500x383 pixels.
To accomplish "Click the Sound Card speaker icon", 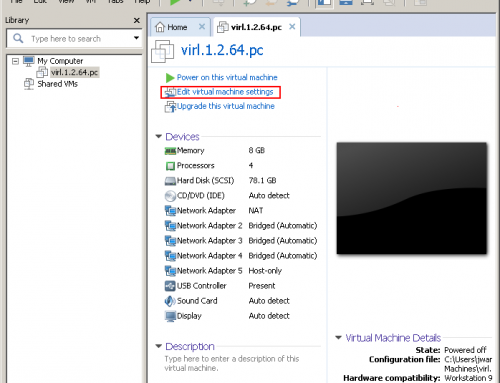I will tap(170, 301).
